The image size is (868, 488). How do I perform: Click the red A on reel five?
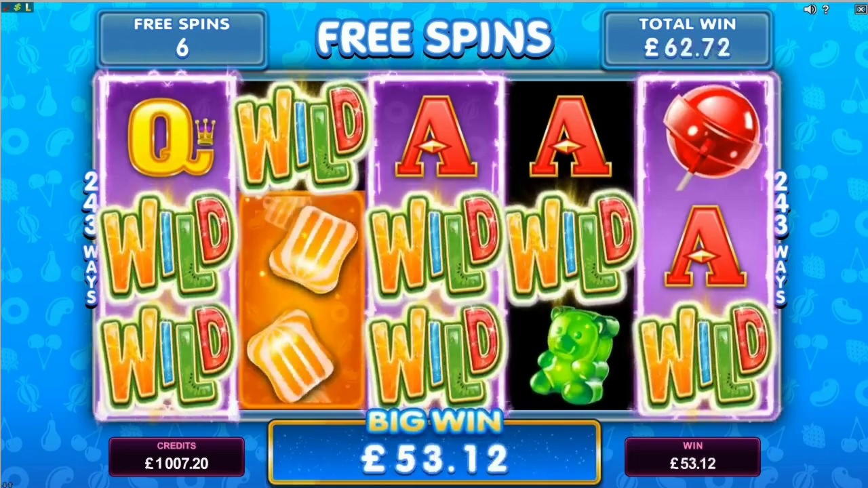coord(706,246)
